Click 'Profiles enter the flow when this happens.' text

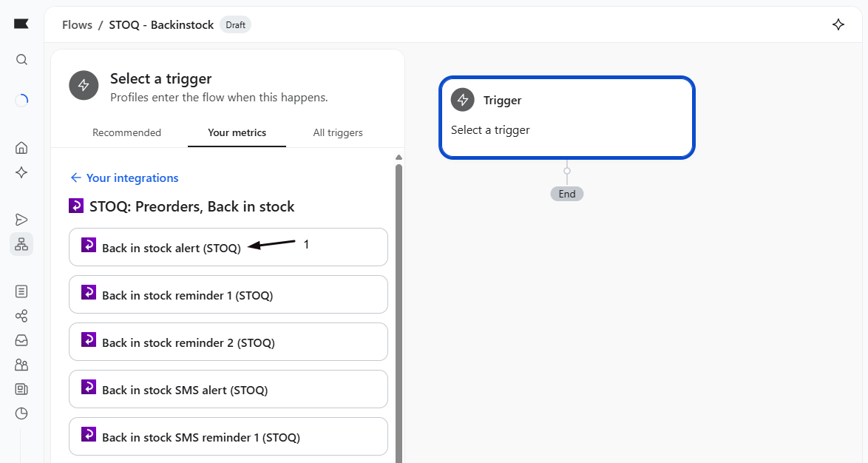pos(219,98)
